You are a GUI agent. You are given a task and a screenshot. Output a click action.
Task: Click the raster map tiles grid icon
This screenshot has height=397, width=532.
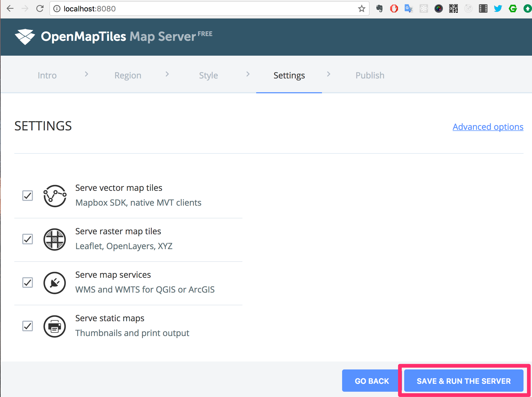(55, 239)
